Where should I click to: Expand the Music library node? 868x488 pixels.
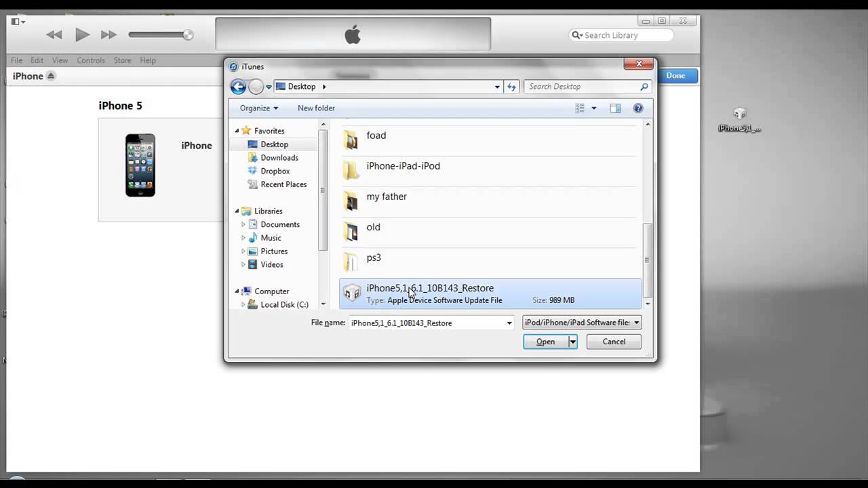[x=243, y=238]
